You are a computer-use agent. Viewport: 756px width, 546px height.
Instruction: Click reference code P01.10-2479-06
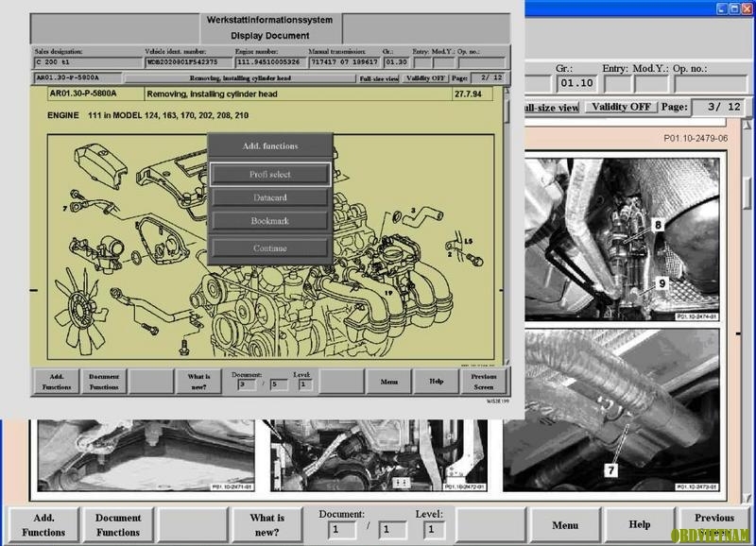[x=696, y=138]
